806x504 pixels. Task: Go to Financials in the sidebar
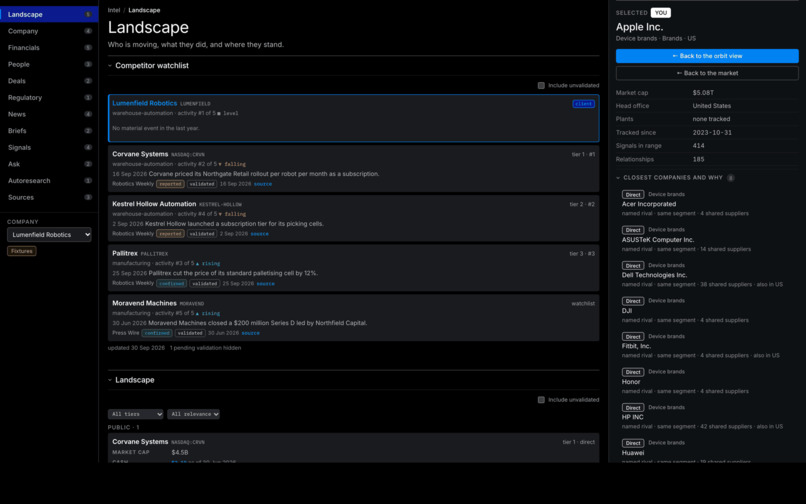tap(49, 47)
